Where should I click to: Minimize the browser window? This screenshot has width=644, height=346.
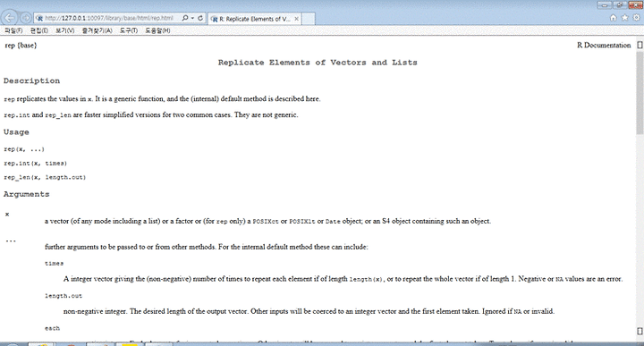[x=604, y=5]
